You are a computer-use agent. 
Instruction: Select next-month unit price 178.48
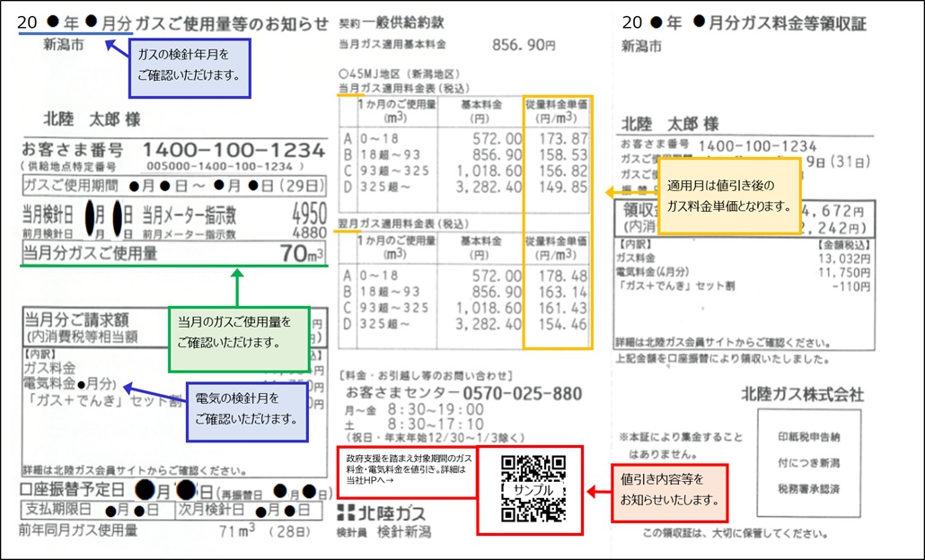coord(563,276)
